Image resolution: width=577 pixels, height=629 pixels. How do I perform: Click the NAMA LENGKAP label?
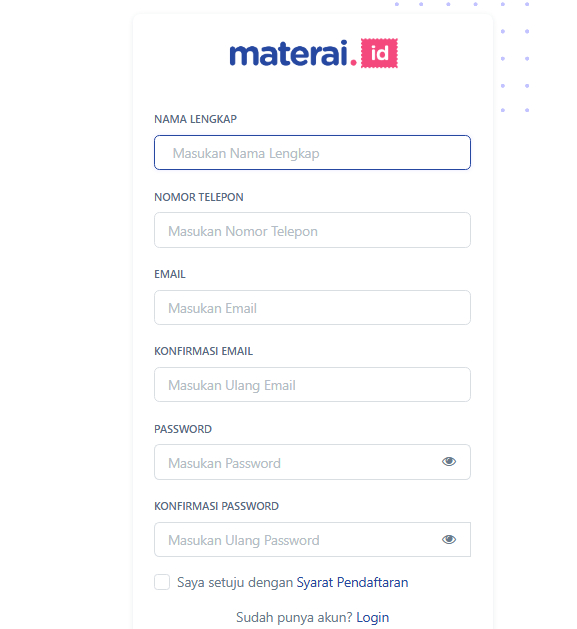coord(195,119)
